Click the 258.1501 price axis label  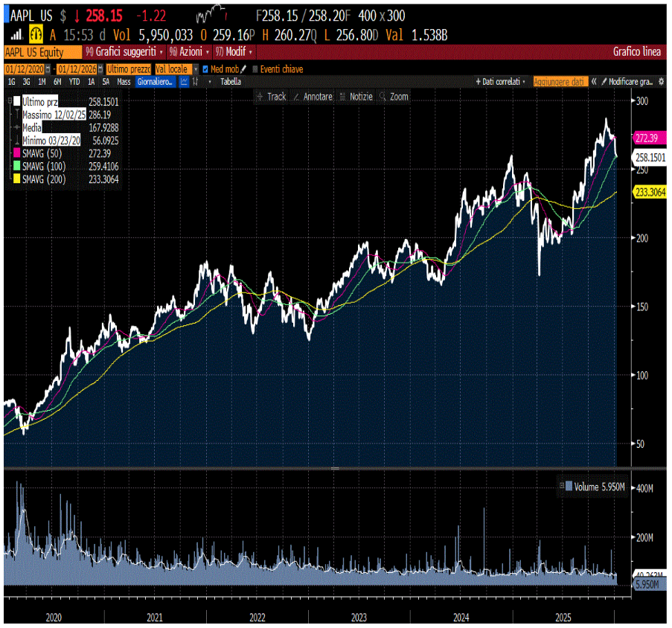(650, 157)
